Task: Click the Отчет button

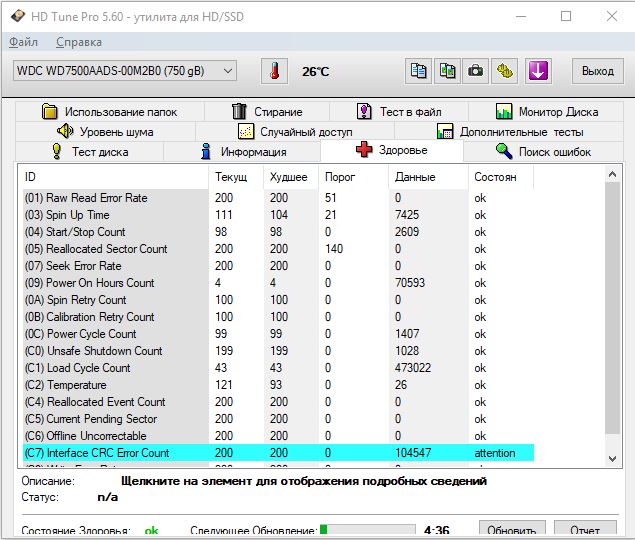Action: tap(585, 529)
